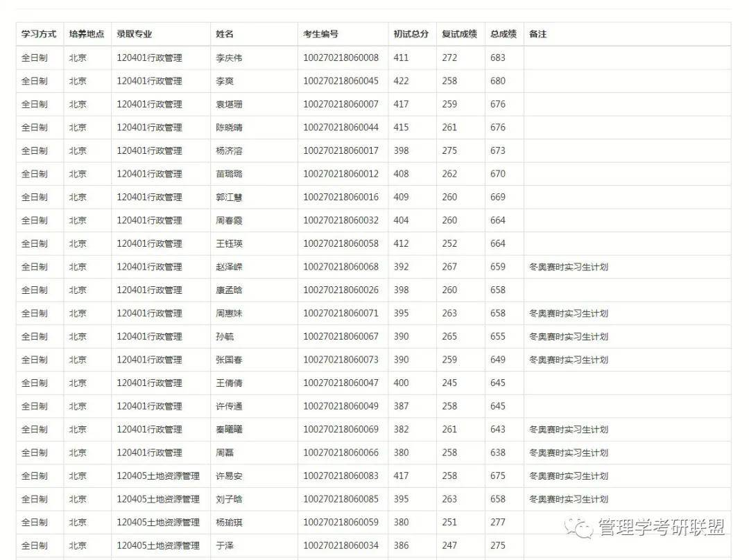
Task: Click candidate number 100270218060083
Action: point(341,476)
